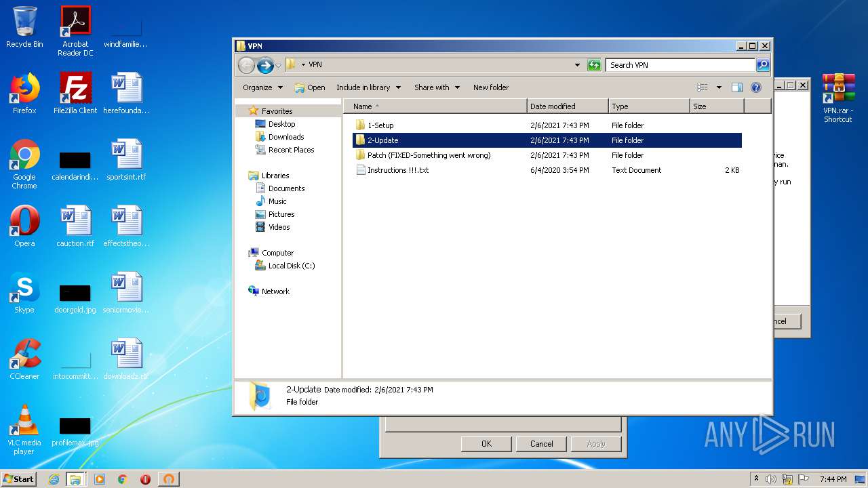Click the Search VPN input field
The image size is (868, 488).
[680, 65]
